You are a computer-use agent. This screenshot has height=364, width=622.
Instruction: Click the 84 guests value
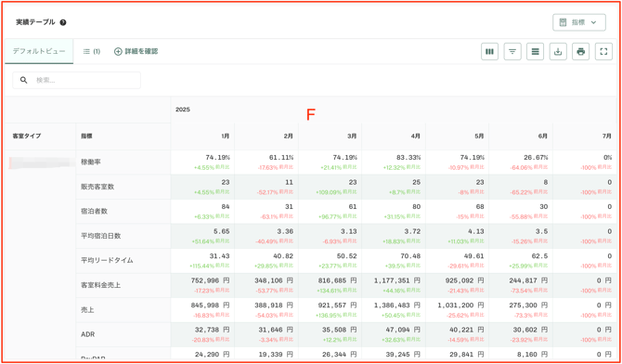click(x=226, y=207)
